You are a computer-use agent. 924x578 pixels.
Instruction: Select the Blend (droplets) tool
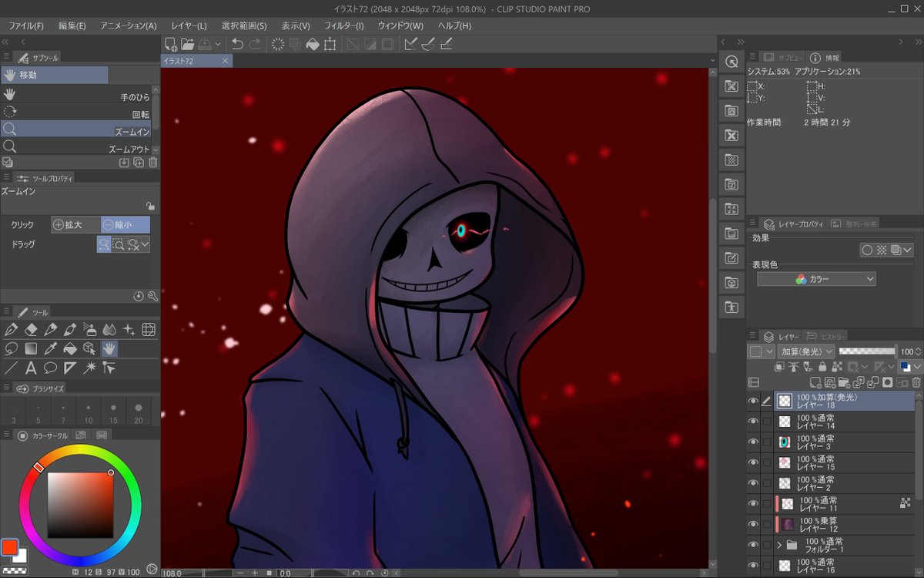(109, 330)
